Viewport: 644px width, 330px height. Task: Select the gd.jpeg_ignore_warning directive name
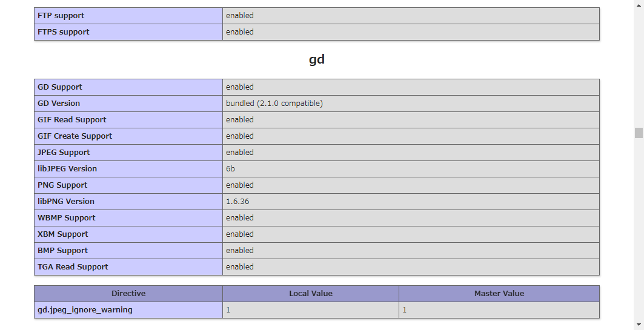(x=85, y=310)
